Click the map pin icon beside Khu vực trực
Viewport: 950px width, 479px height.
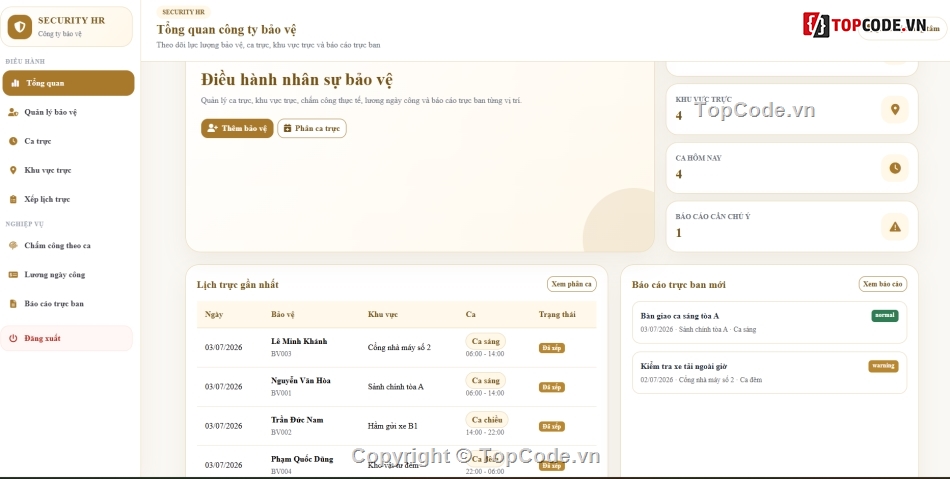[x=13, y=170]
